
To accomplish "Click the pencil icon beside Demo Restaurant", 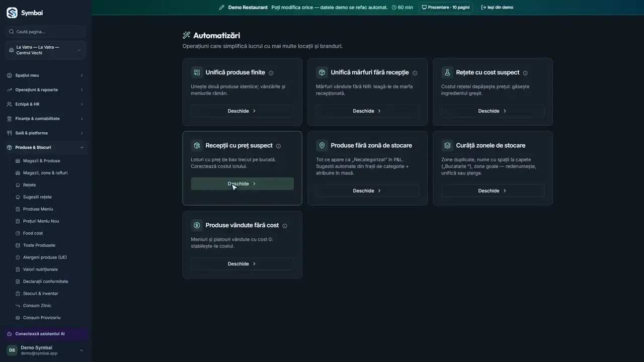I will [x=222, y=8].
